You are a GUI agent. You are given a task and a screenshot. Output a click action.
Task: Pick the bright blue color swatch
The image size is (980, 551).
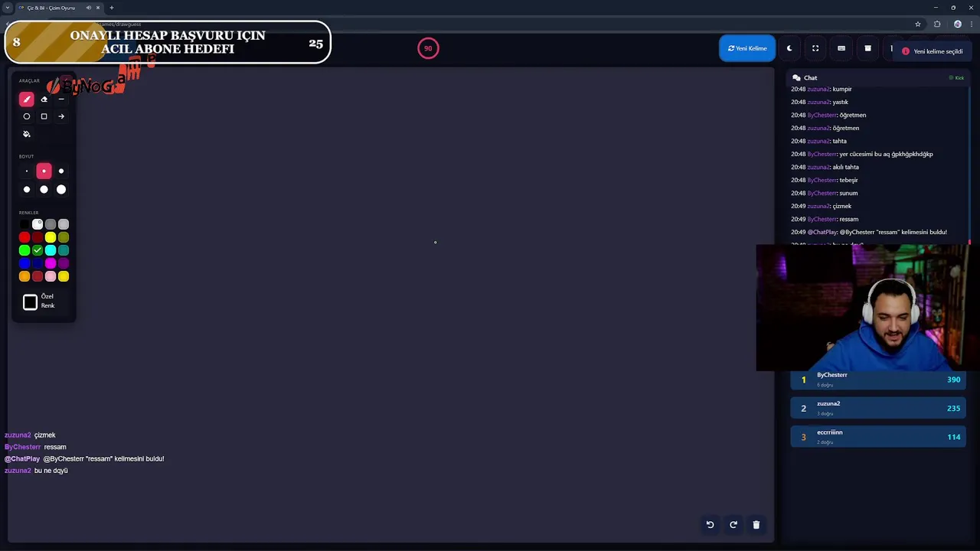click(x=24, y=263)
